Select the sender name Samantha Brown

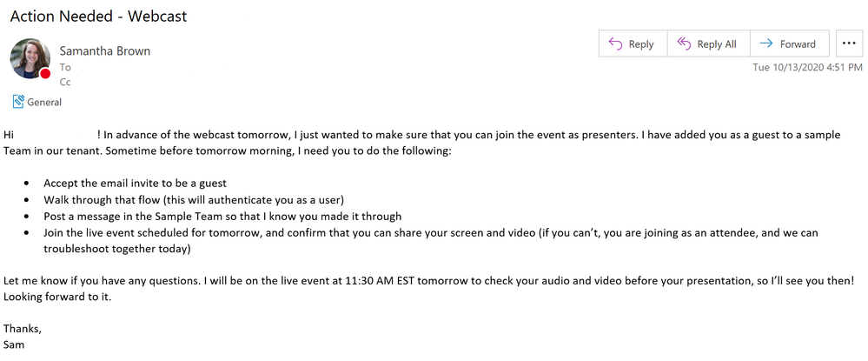104,51
